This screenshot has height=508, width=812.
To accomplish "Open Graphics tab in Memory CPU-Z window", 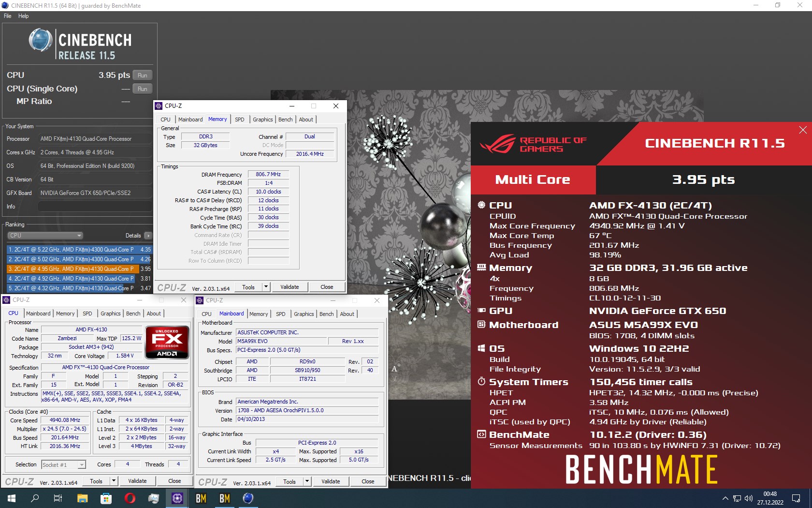I will (263, 120).
